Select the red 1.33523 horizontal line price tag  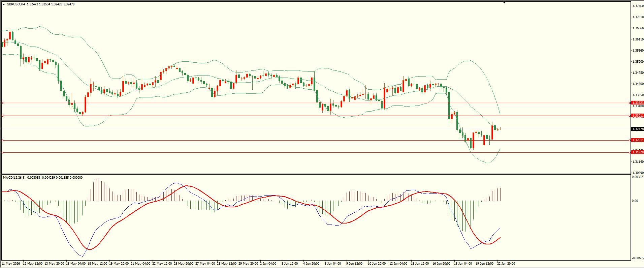pos(638,103)
